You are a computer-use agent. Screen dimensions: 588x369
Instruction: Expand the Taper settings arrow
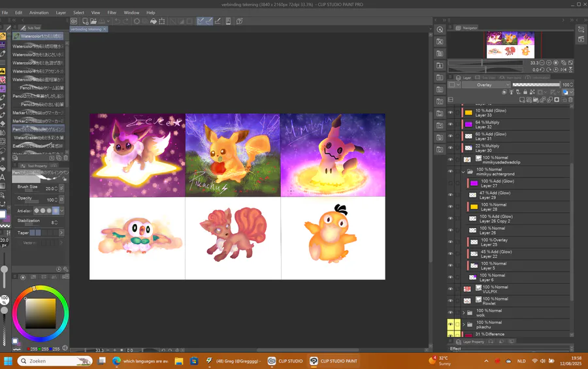coord(61,233)
